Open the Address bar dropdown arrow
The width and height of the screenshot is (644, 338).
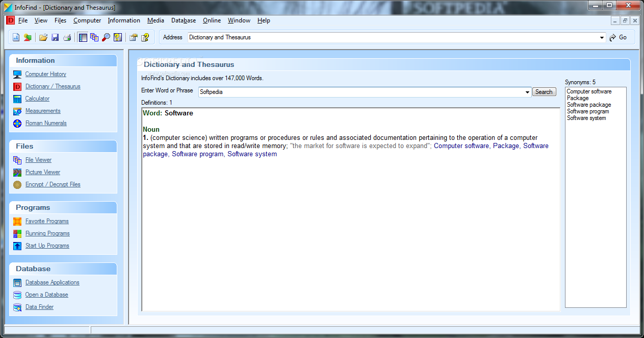coord(602,37)
